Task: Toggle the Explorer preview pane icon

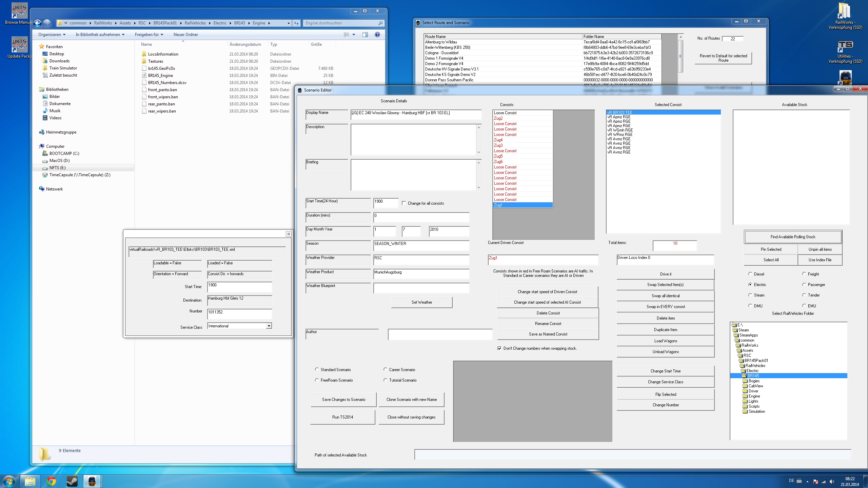Action: click(365, 35)
